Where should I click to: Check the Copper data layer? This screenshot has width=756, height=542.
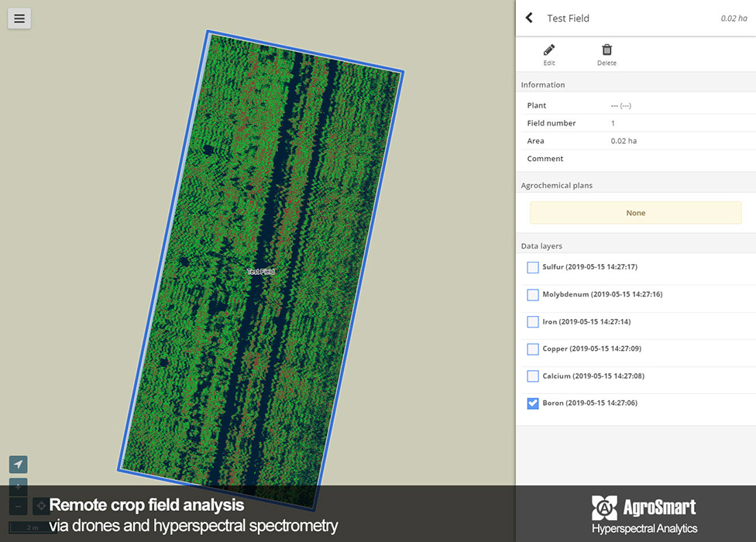[x=533, y=349]
